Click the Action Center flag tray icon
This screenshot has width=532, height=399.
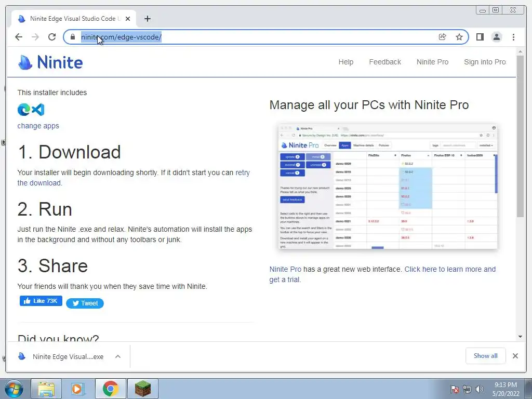click(x=454, y=389)
